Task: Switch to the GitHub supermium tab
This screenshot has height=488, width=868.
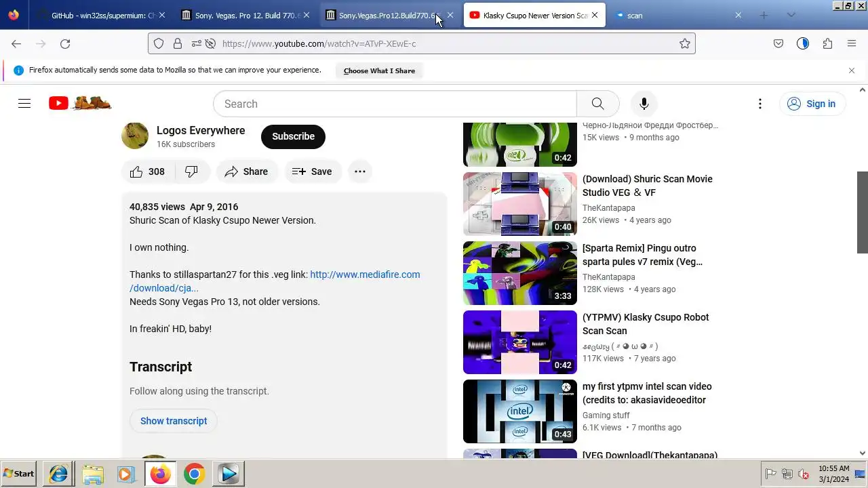Action: pos(100,15)
